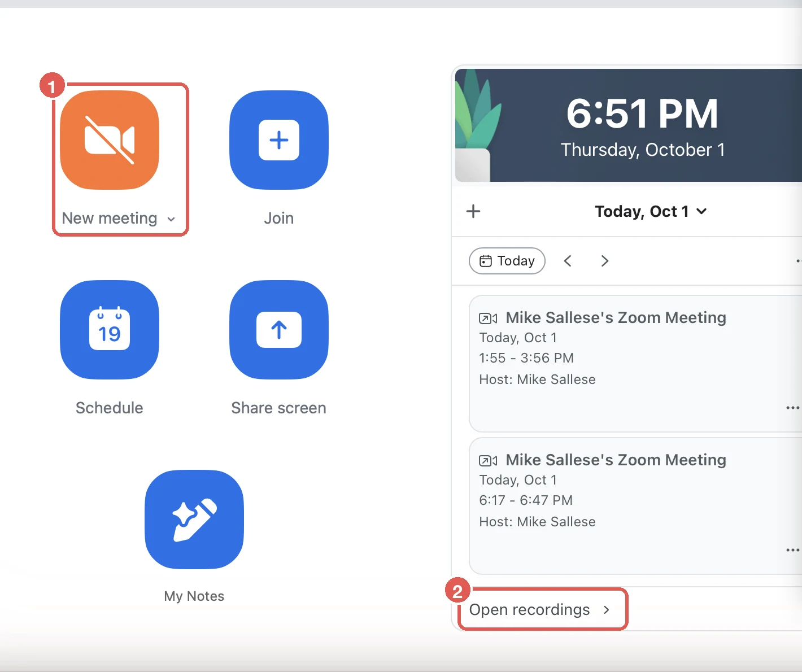The height and width of the screenshot is (672, 802).
Task: Click the meeting icon beside 1:55 PM meeting title
Action: tap(488, 318)
